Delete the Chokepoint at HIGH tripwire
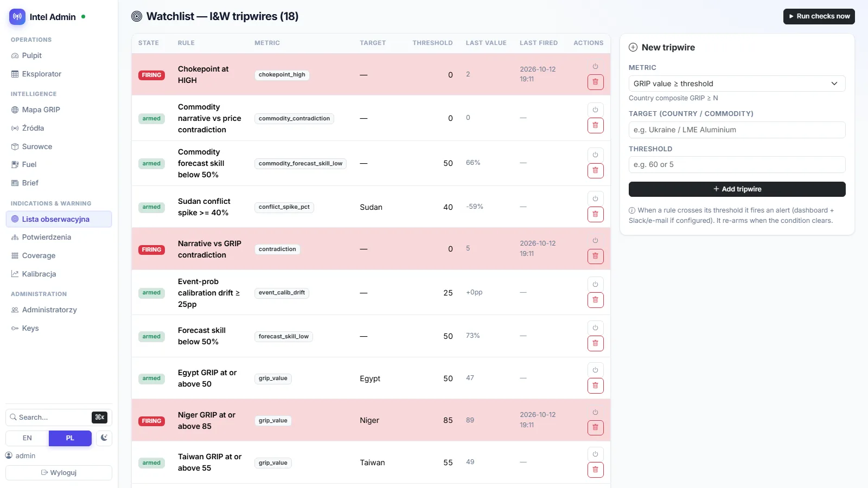Image resolution: width=868 pixels, height=488 pixels. pos(595,82)
